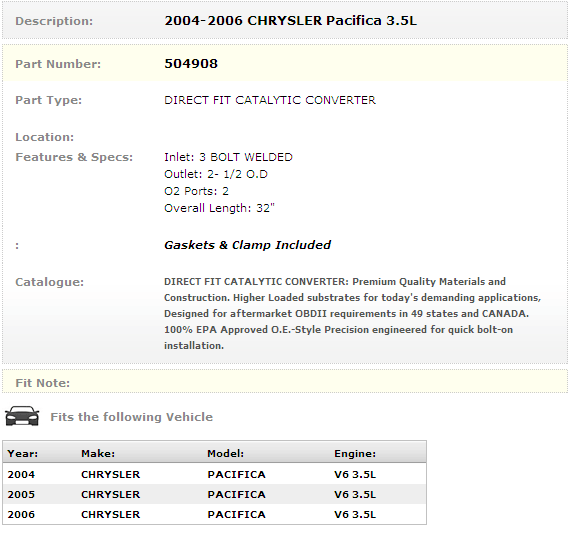Screen dimensions: 570x546
Task: Click the Fits the following Vehicle heading
Action: coord(132,417)
